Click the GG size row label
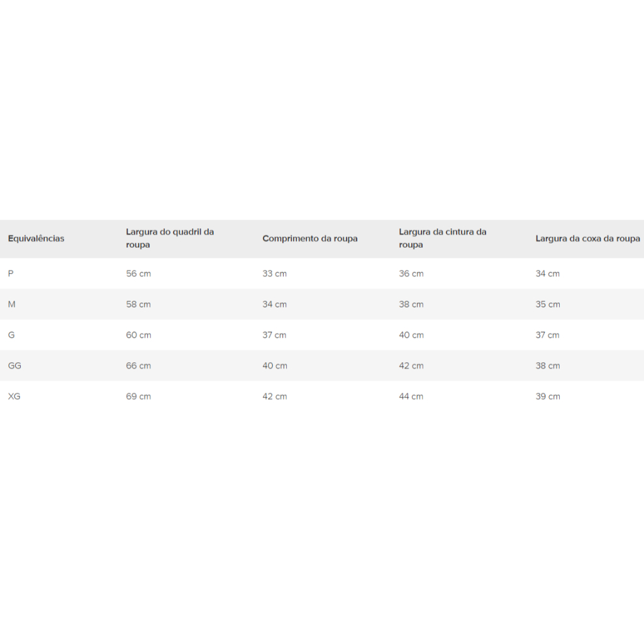This screenshot has height=644, width=644. click(x=14, y=365)
